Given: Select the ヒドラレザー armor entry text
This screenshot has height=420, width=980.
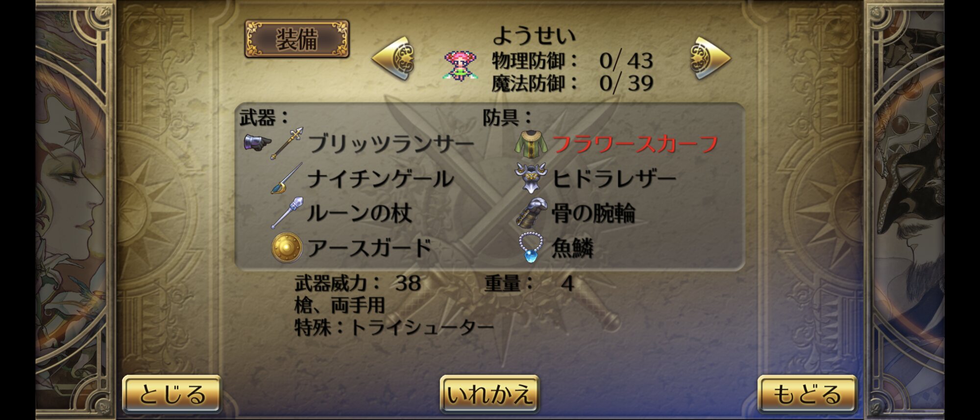Looking at the screenshot, I should [614, 178].
